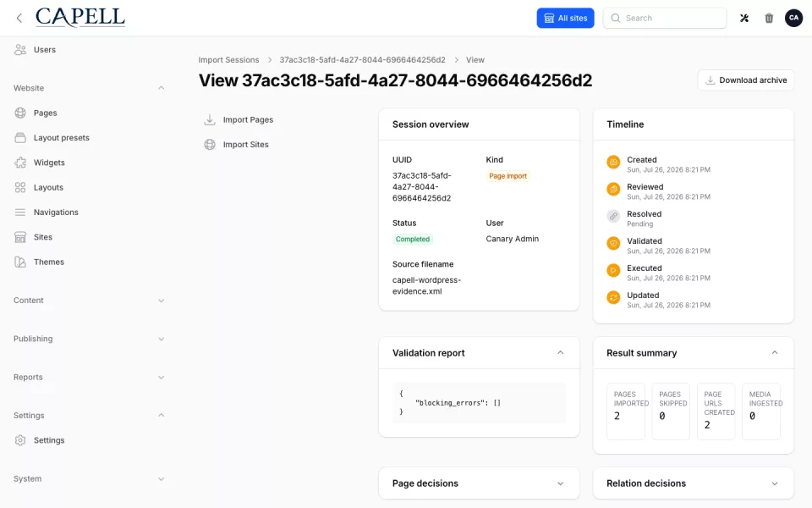Collapse the Result summary panel
This screenshot has height=508, width=812.
pos(775,352)
